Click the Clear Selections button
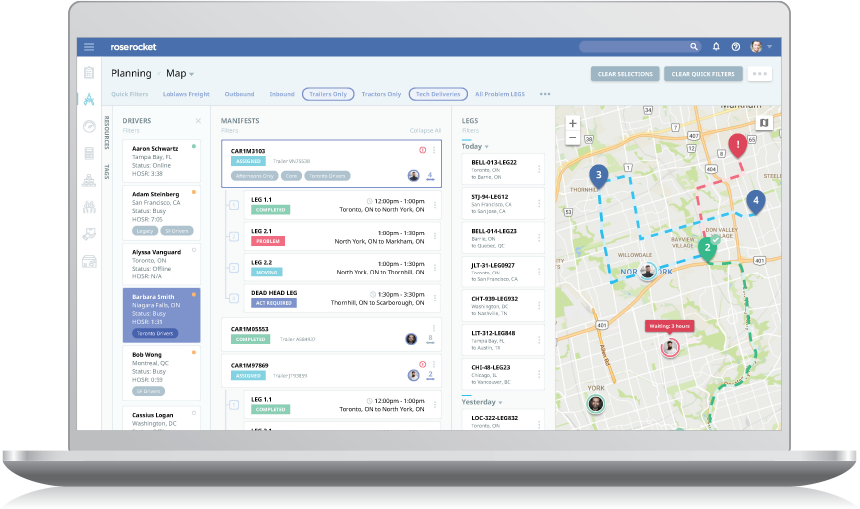 pos(625,74)
